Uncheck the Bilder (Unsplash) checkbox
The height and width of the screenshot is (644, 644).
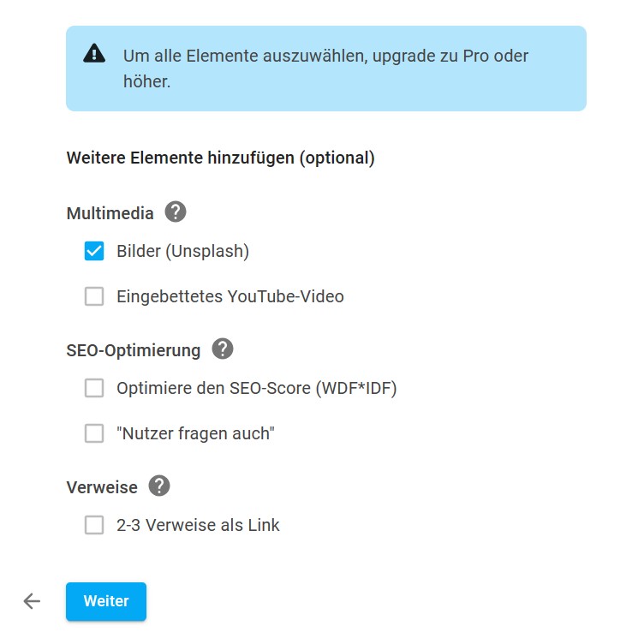pyautogui.click(x=94, y=251)
